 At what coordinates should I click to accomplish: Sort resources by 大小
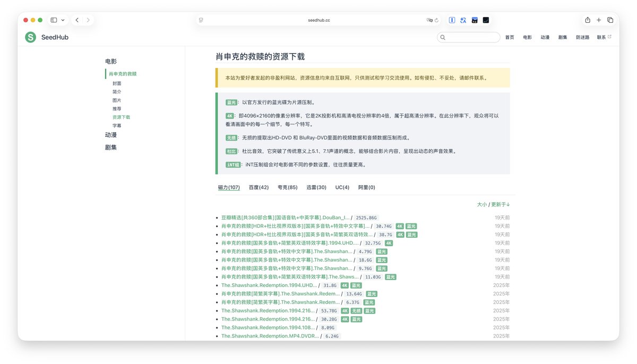pos(481,204)
